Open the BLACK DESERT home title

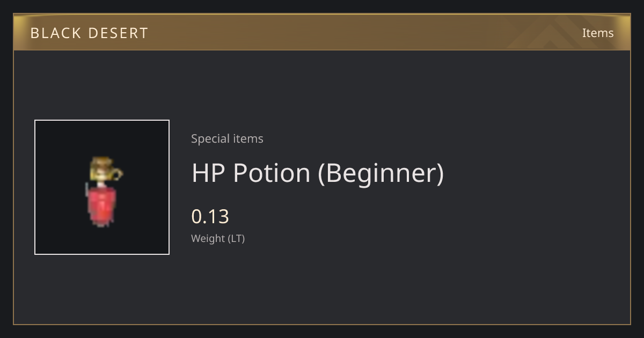coord(89,33)
